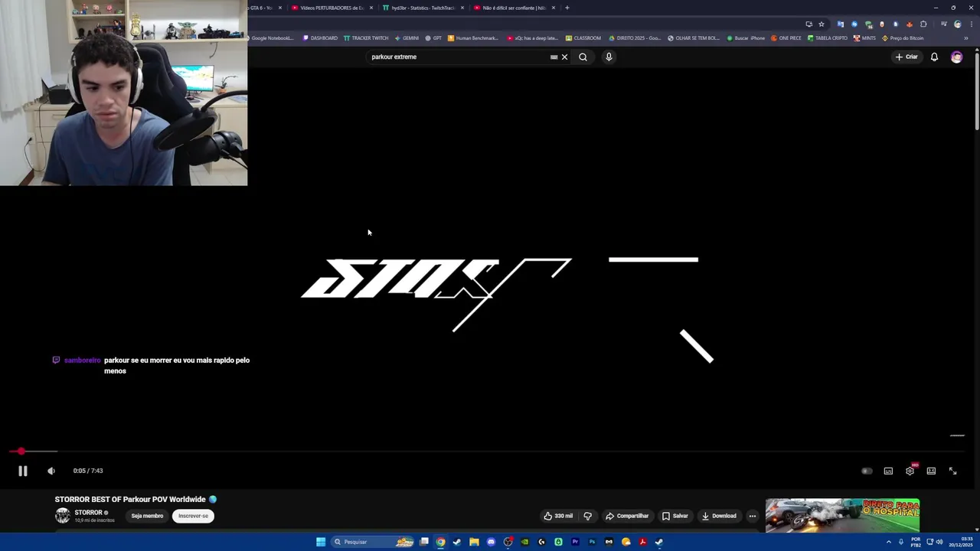Like the video with 330 mil
This screenshot has width=980, height=551.
pyautogui.click(x=558, y=516)
